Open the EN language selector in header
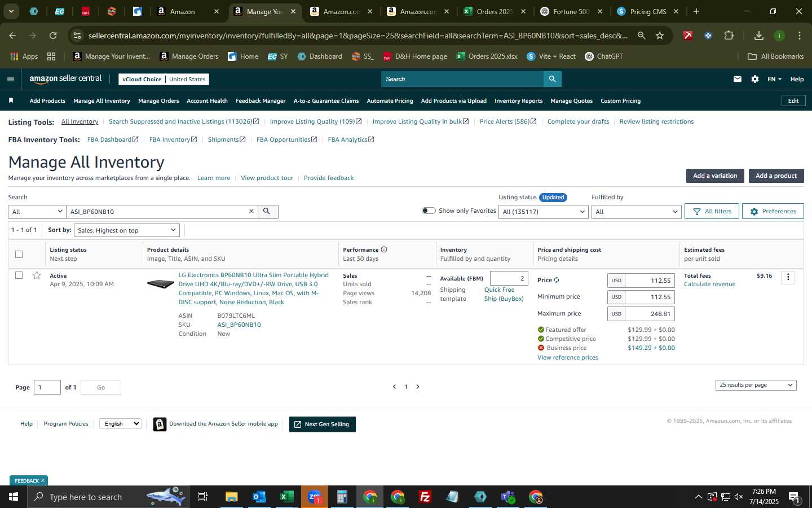Viewport: 812px width, 508px height. click(x=774, y=79)
